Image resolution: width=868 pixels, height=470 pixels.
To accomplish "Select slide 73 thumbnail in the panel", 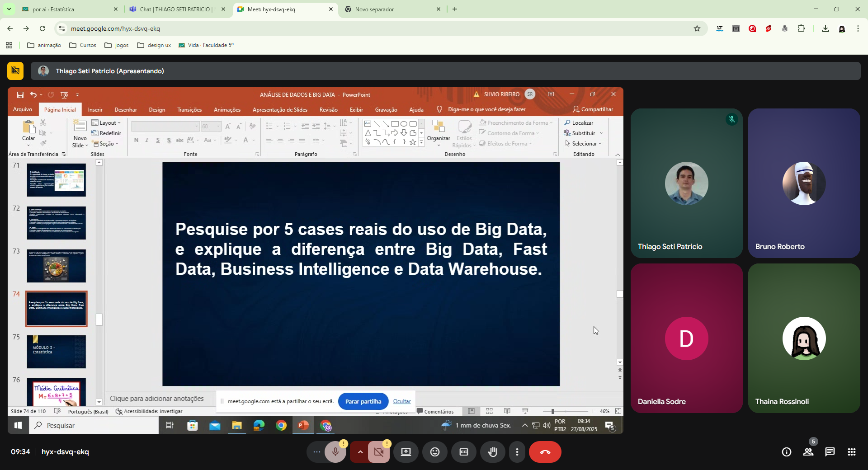I will tap(56, 266).
